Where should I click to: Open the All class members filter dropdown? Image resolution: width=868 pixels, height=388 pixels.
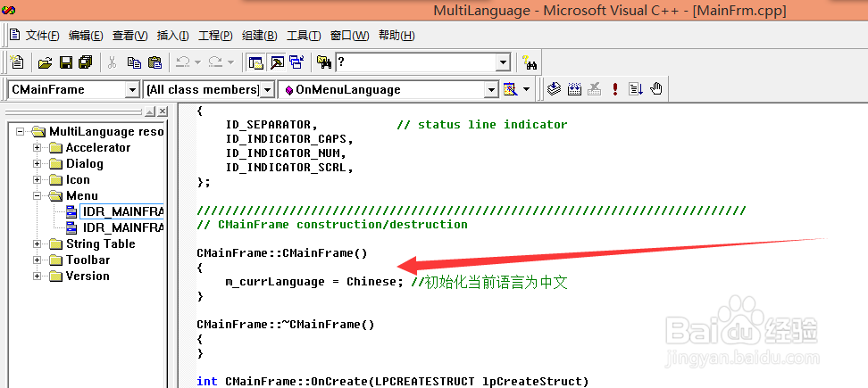coord(267,89)
